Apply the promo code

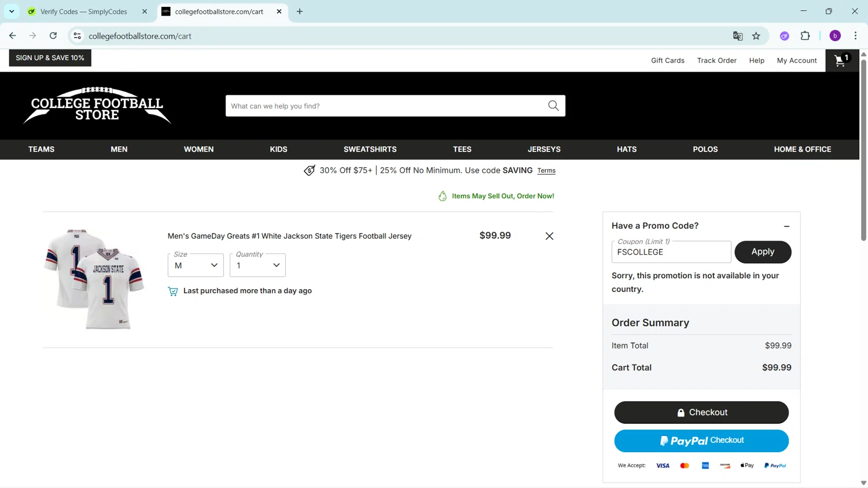tap(763, 252)
